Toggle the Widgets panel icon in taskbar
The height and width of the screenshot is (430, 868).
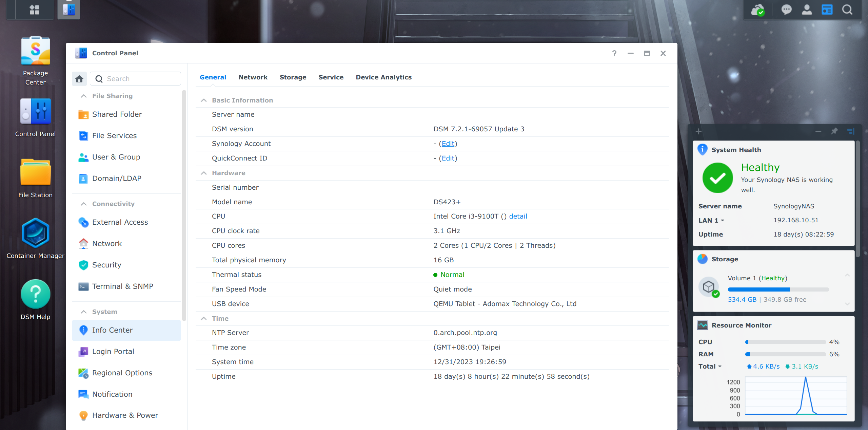827,10
